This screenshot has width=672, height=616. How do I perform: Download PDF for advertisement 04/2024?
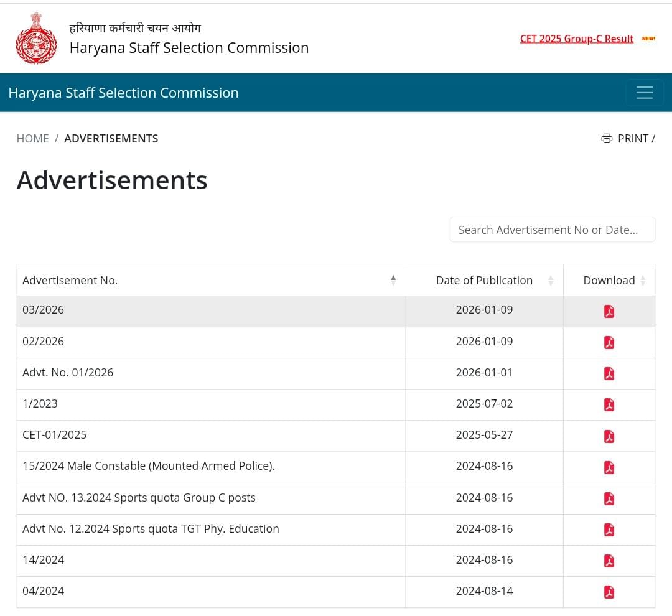coord(609,592)
